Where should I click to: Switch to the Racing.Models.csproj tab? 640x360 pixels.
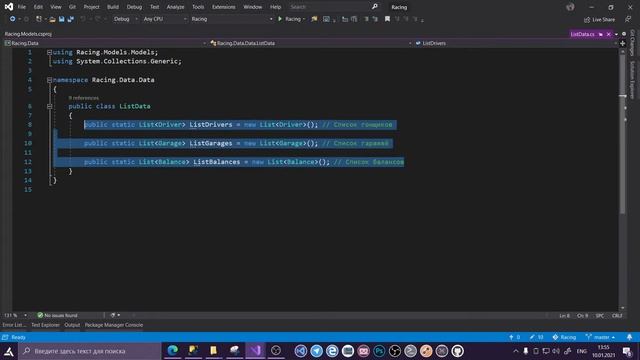click(28, 34)
